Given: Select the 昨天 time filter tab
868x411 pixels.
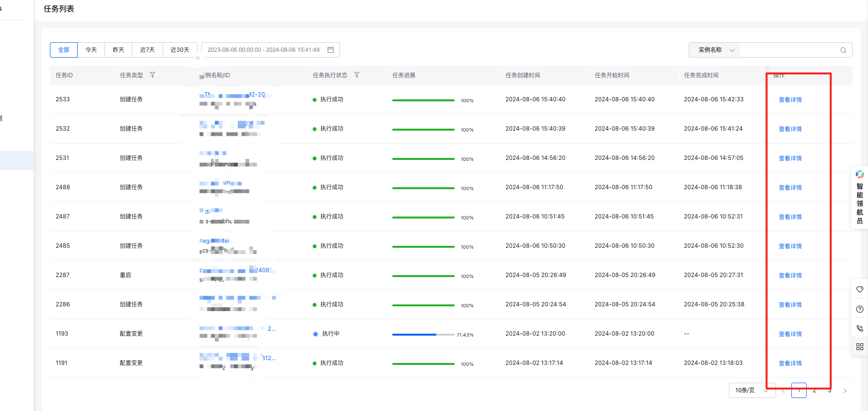Looking at the screenshot, I should pyautogui.click(x=118, y=50).
